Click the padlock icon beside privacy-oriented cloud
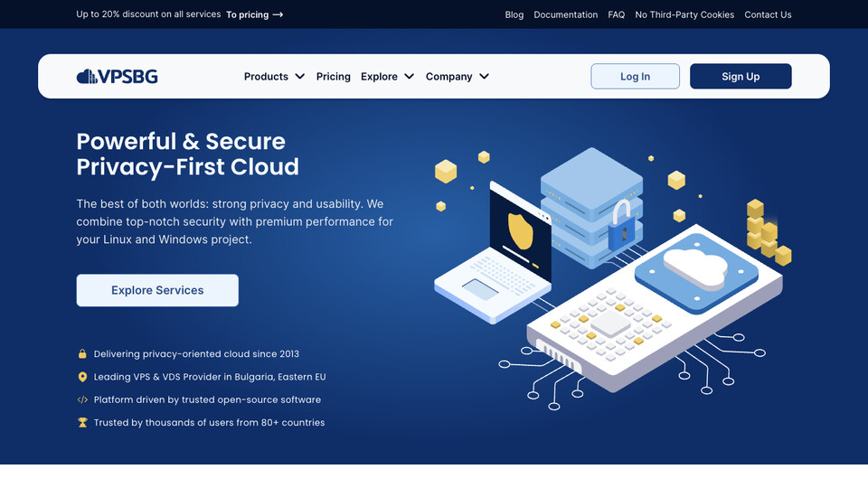Screen dimensions: 868x488 coord(82,354)
